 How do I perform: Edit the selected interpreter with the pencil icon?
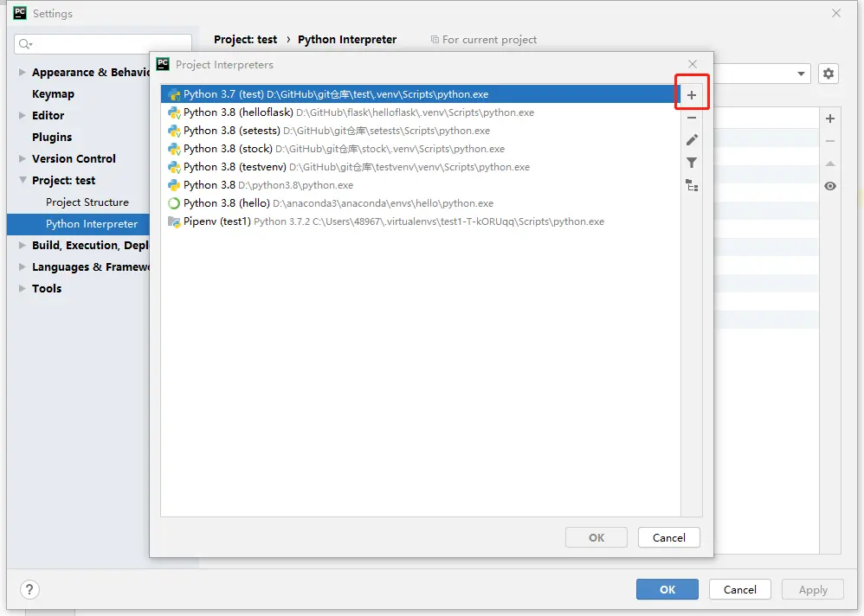pyautogui.click(x=692, y=140)
